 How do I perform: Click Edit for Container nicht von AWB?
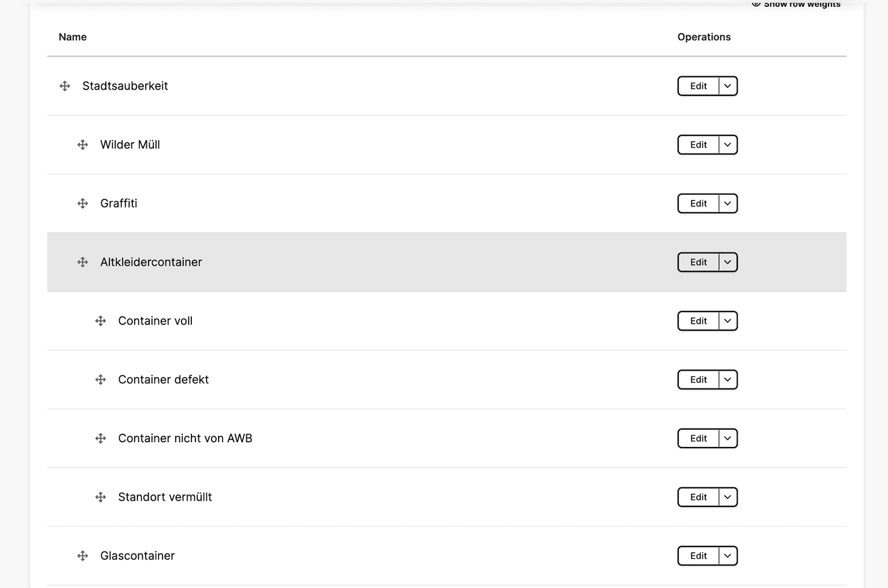point(698,438)
